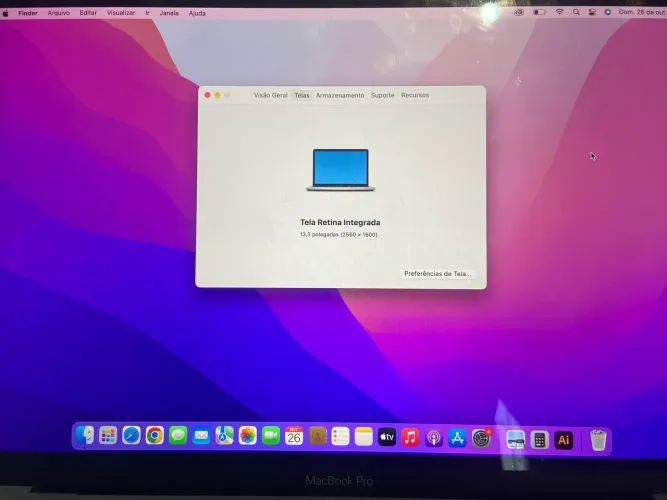
Task: Launch Safari from the Dock
Action: pyautogui.click(x=131, y=436)
